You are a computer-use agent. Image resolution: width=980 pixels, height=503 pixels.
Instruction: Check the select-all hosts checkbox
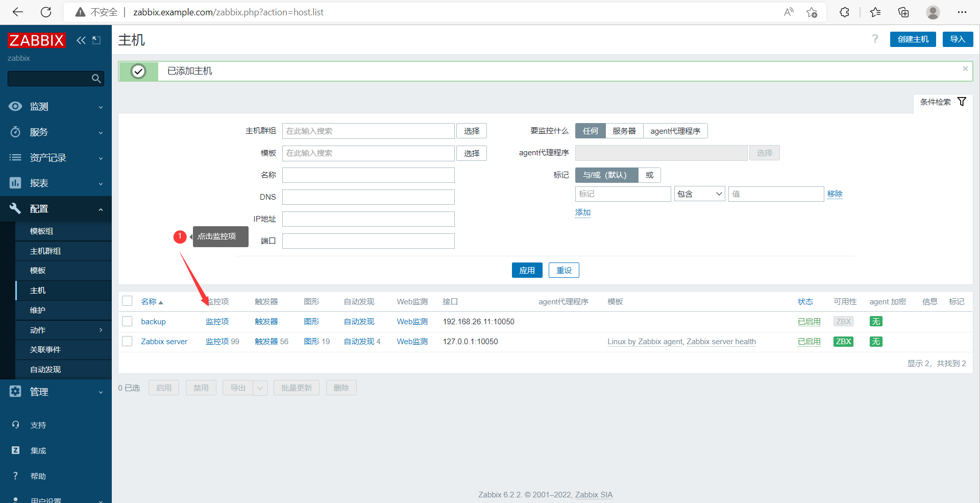coord(127,301)
